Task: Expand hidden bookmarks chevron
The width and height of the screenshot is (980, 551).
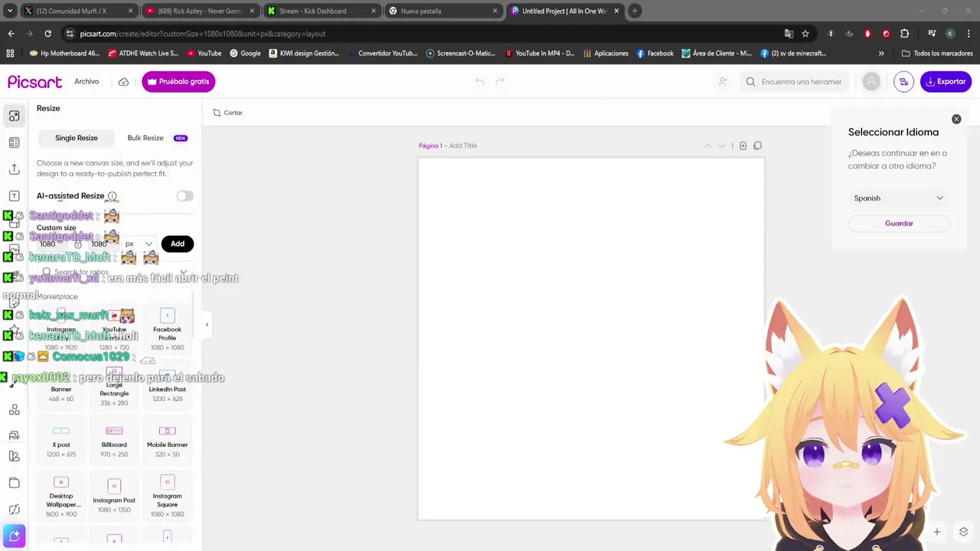Action: (881, 54)
